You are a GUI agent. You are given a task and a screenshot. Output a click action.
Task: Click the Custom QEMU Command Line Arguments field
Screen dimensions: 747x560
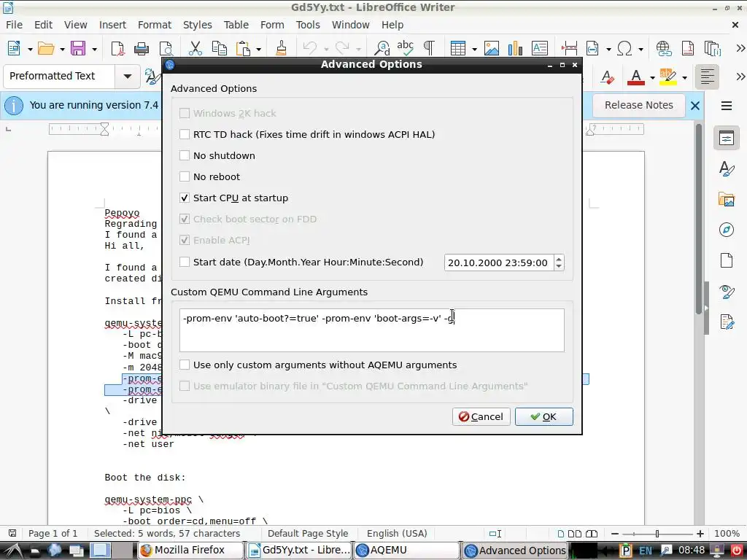tap(372, 330)
